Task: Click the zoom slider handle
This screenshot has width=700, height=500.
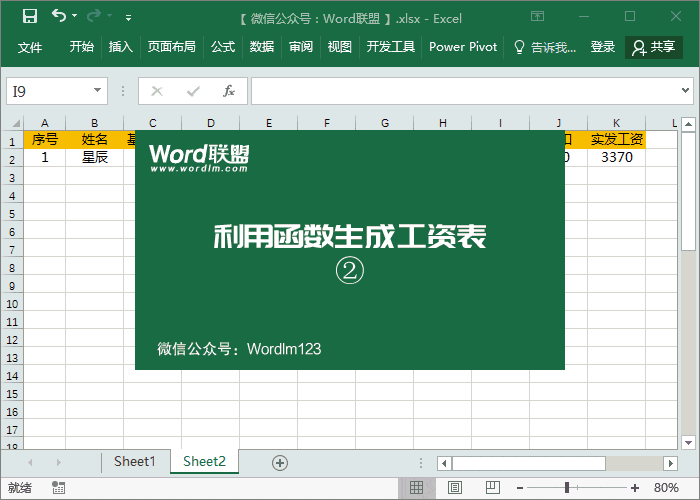Action: pos(567,488)
